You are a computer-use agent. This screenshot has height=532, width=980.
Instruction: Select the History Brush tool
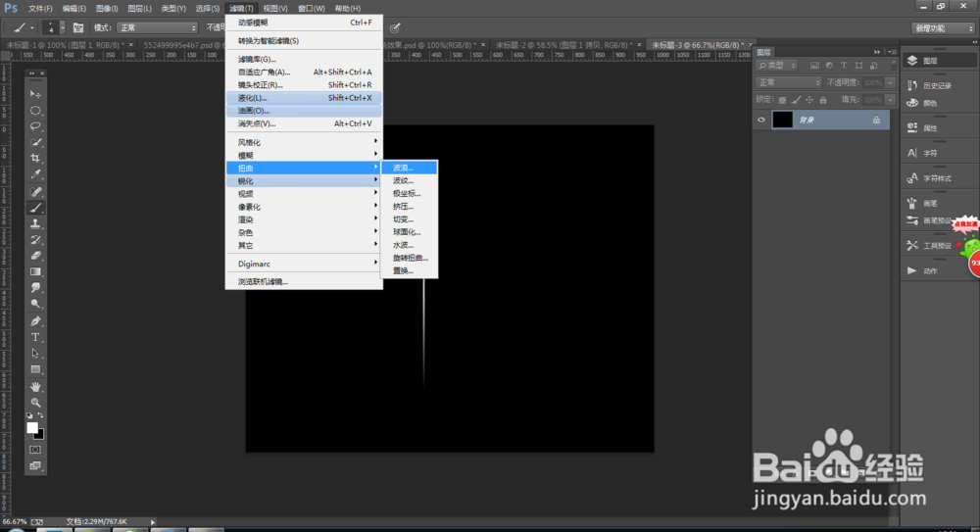pos(35,239)
